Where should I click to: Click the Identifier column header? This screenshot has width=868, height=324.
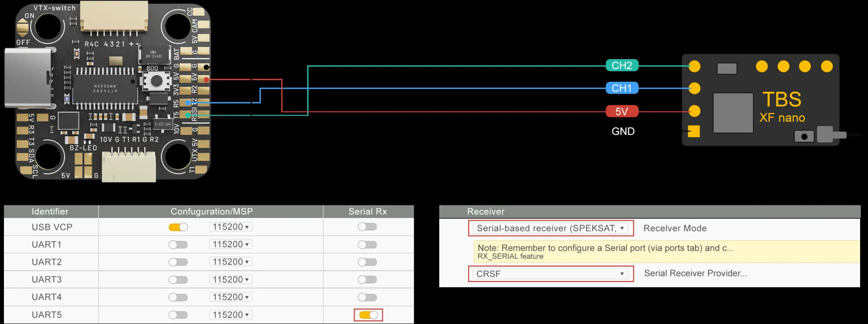[x=50, y=211]
